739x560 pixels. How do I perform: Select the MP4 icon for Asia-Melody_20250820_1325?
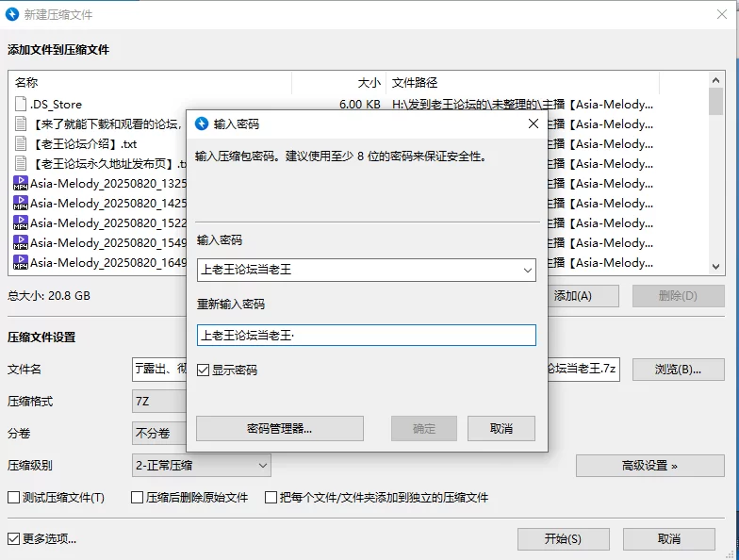pyautogui.click(x=21, y=184)
